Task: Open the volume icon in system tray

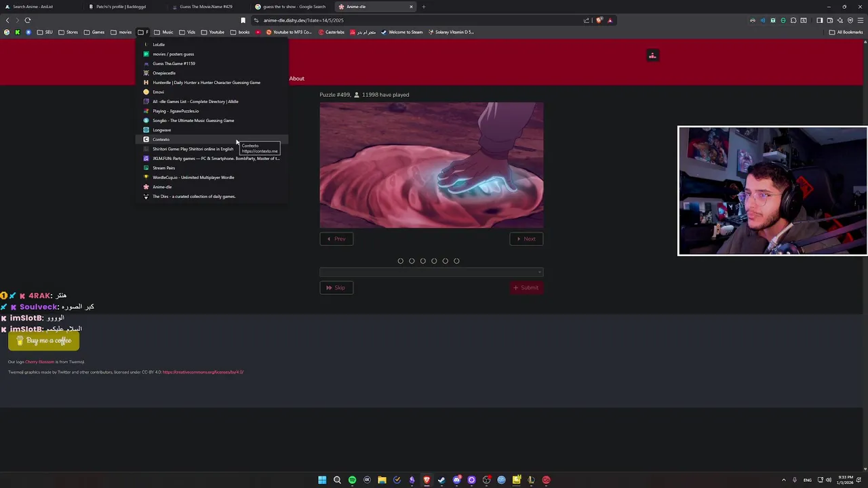Action: click(x=829, y=480)
